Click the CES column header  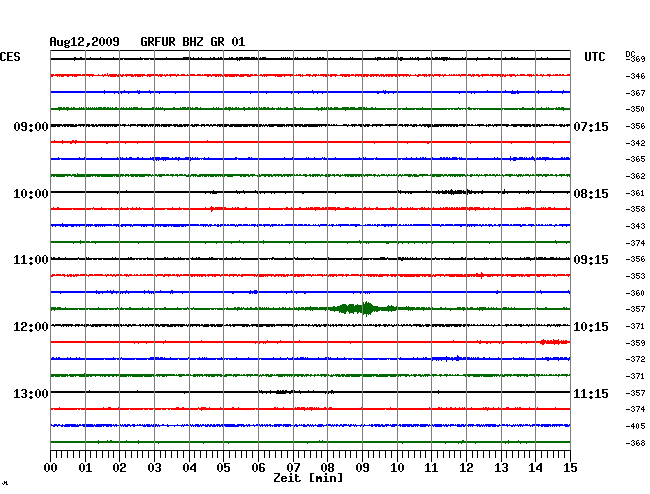coord(10,57)
